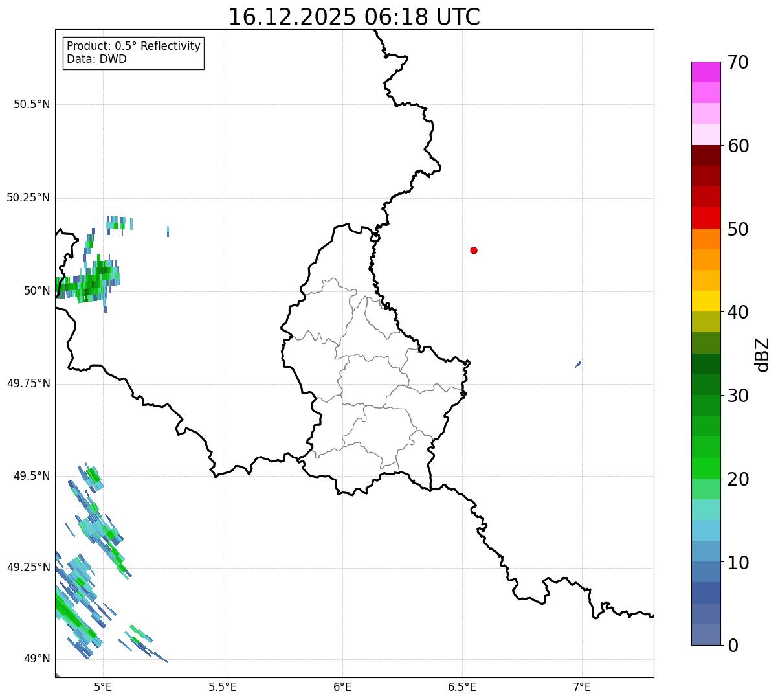Click the green radar echo near 50°N 5°E
The width and height of the screenshot is (778, 700).
tap(88, 283)
